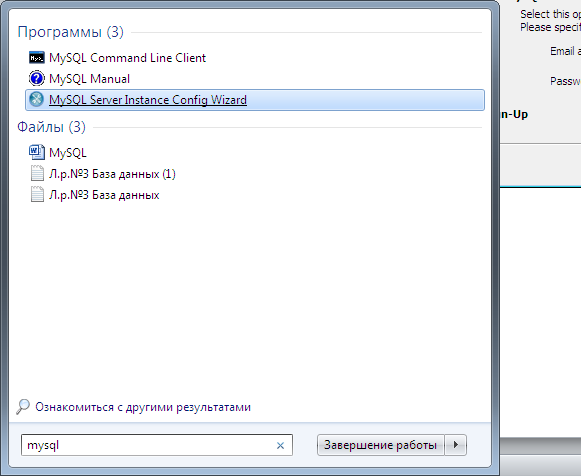The width and height of the screenshot is (581, 476).
Task: Click the text file icon for Л.р.№3 База данных (1)
Action: click(x=37, y=173)
